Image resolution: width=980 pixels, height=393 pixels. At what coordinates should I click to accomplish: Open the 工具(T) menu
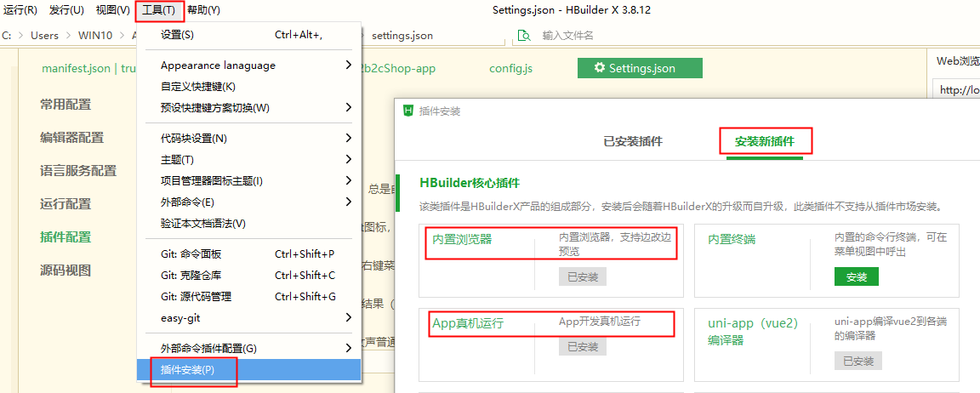coord(159,10)
